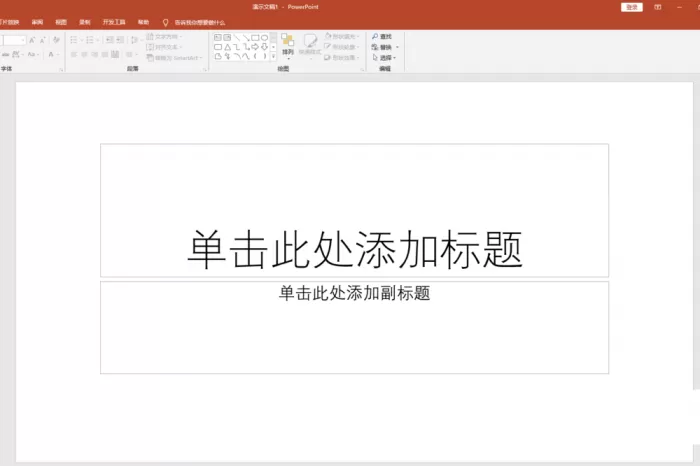This screenshot has height=466, width=700.
Task: Click the subtitle placeholder 单击此处添加副标题
Action: (x=354, y=327)
